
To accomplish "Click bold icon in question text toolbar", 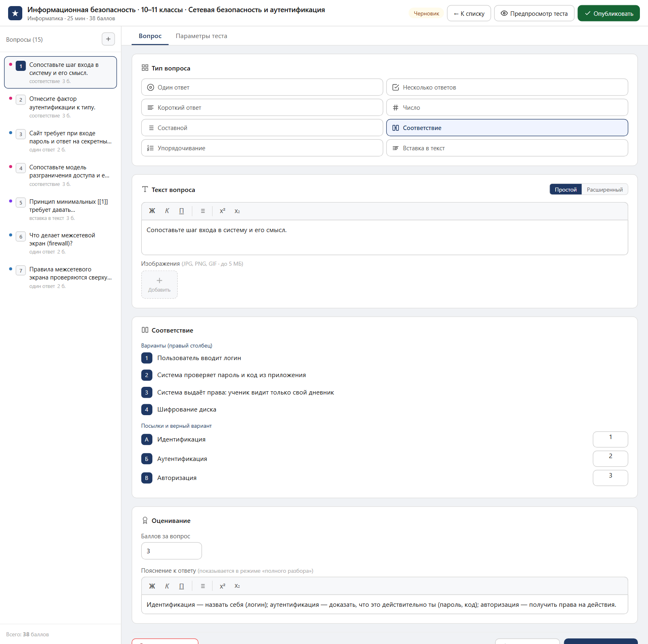I will coord(152,211).
